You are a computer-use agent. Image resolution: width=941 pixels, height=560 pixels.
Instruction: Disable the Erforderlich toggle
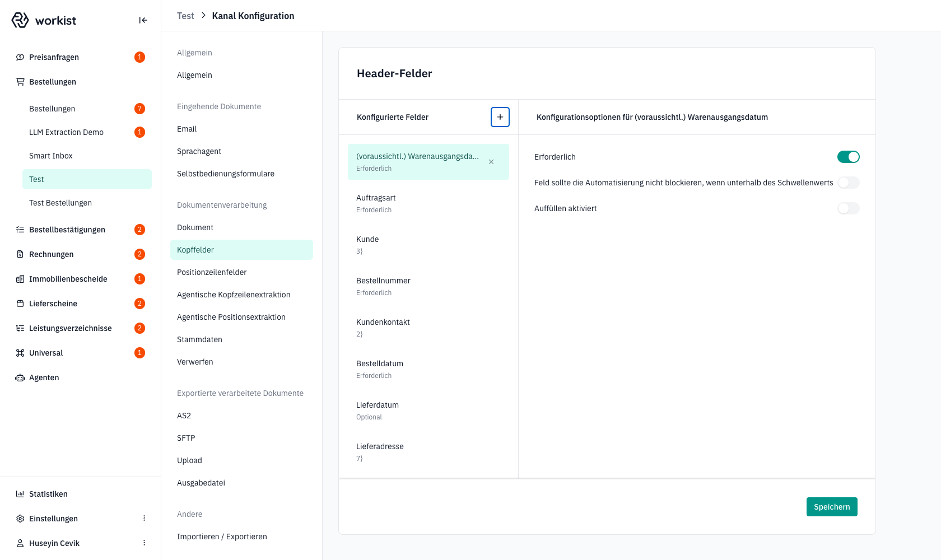pos(848,157)
